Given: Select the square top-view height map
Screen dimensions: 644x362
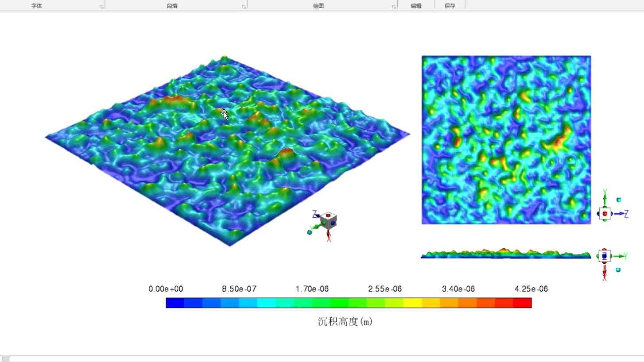Looking at the screenshot, I should [x=506, y=140].
